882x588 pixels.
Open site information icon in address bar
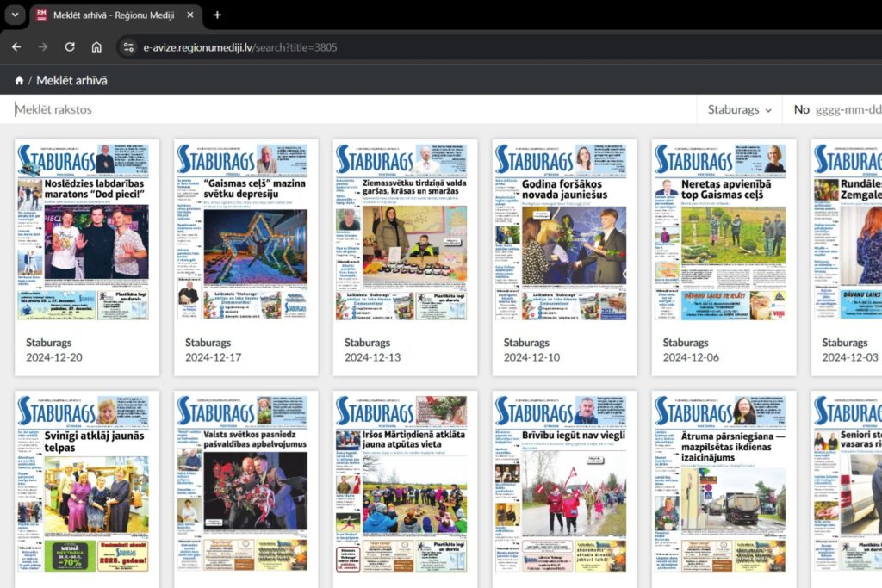click(129, 47)
